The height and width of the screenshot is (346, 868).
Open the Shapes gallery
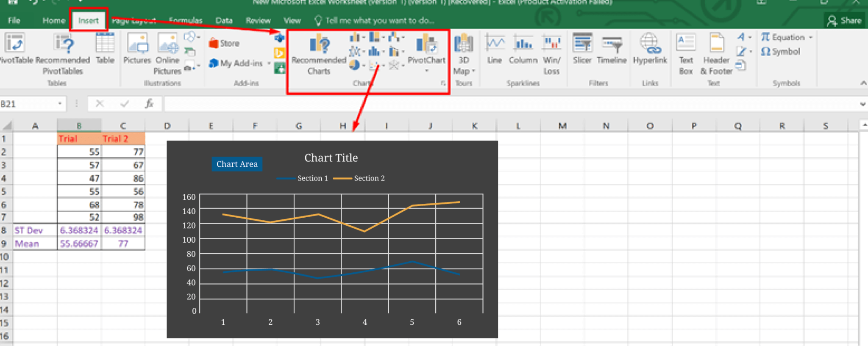(x=192, y=37)
